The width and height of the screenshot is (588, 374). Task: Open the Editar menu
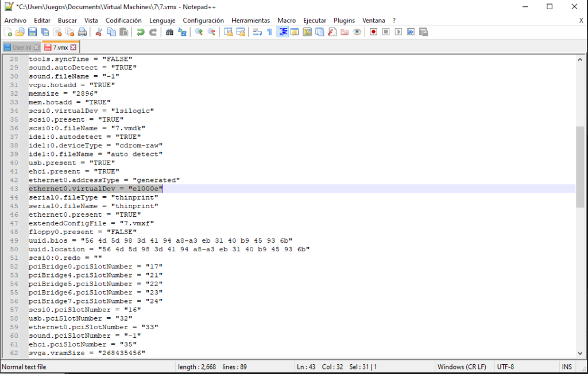pyautogui.click(x=42, y=21)
